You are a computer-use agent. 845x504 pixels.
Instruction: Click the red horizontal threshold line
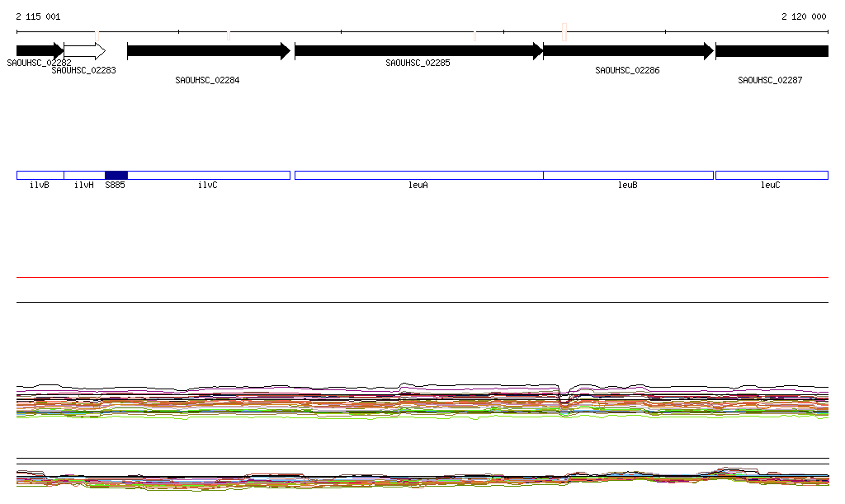click(422, 278)
